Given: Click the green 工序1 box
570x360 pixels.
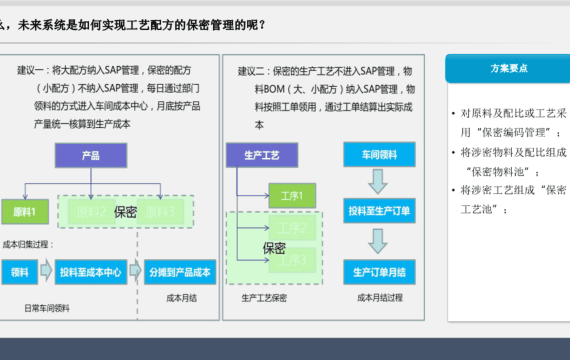Looking at the screenshot, I should tap(292, 196).
